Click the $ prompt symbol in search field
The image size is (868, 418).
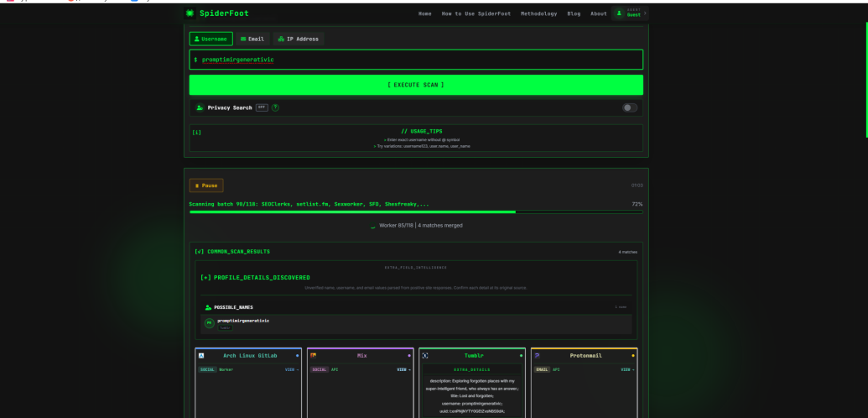pos(195,60)
